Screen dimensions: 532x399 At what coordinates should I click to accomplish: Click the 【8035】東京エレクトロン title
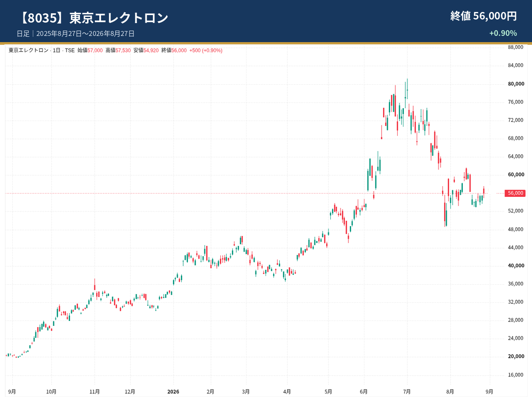click(x=93, y=18)
